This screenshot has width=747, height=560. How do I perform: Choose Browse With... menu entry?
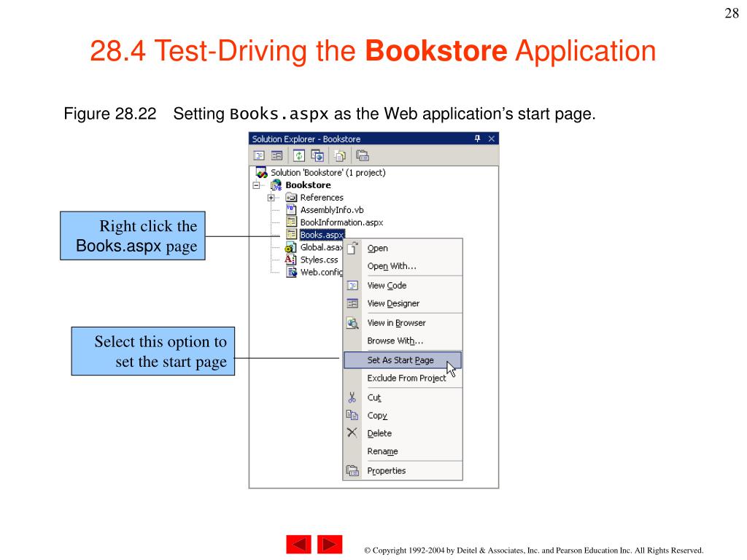pyautogui.click(x=403, y=341)
